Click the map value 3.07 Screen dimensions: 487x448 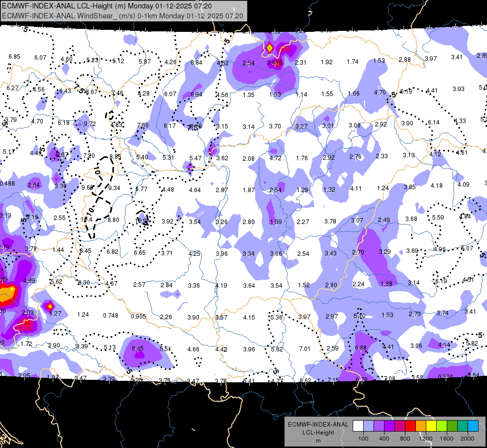pyautogui.click(x=357, y=221)
